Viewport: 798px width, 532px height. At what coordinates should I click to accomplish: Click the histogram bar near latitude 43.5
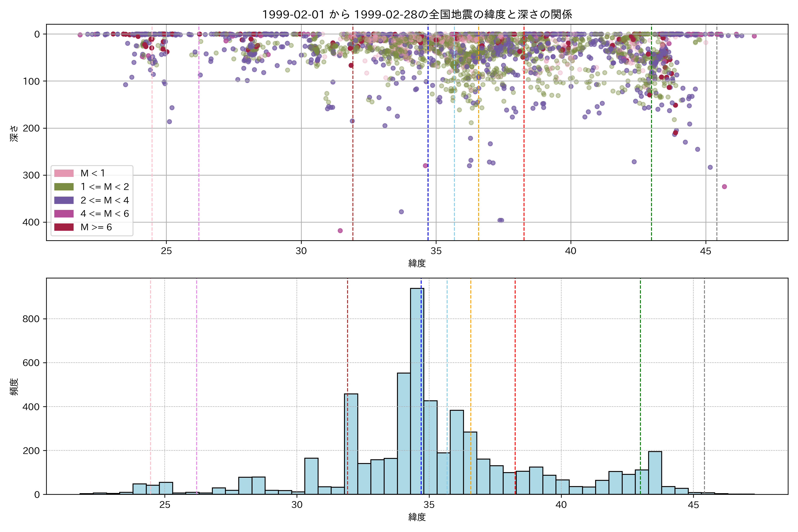655,473
